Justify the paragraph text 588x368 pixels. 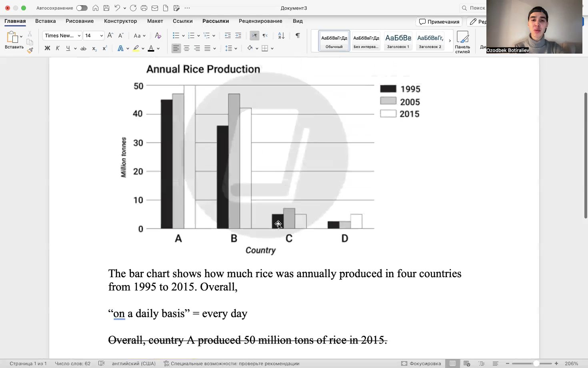[207, 48]
